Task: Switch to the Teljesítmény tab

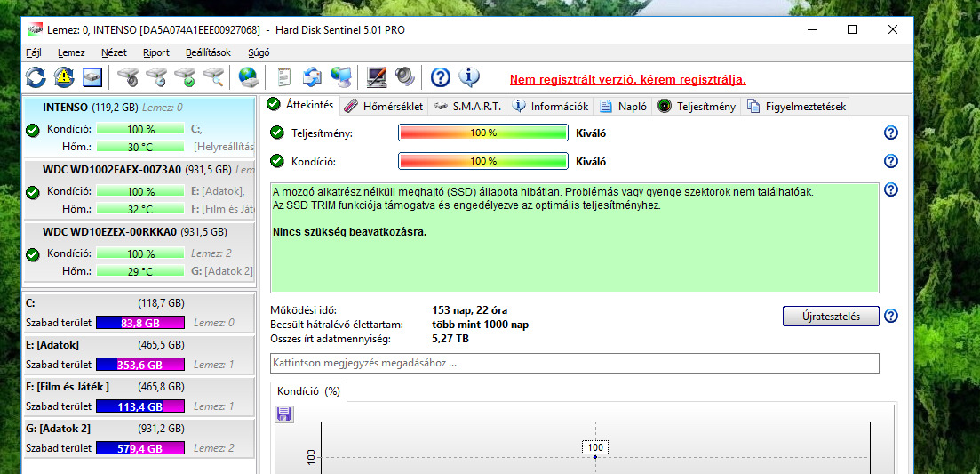Action: 697,107
